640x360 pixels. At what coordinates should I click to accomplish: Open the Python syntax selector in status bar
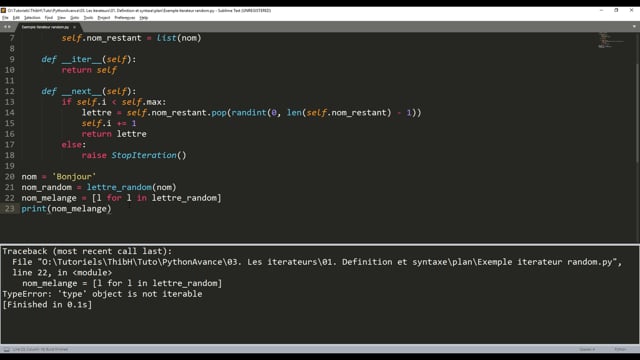pyautogui.click(x=620, y=349)
